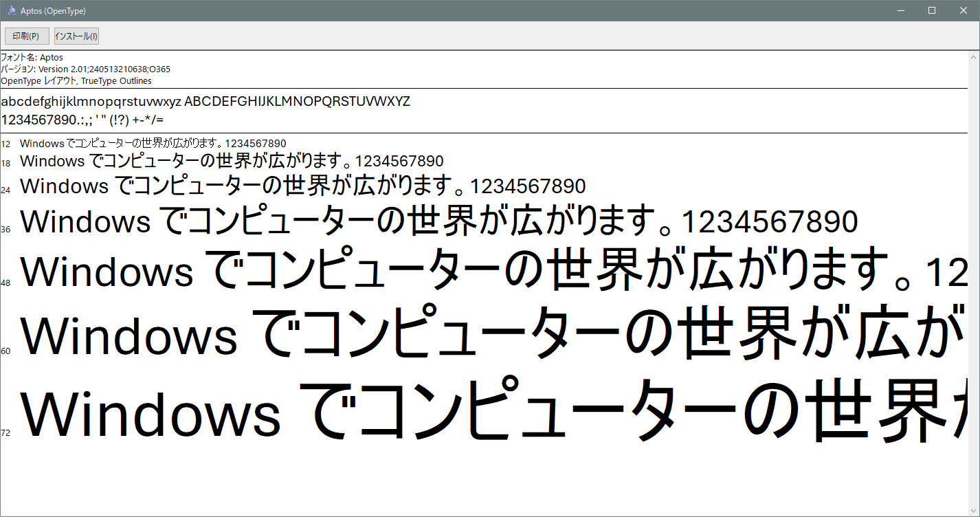
Task: Click the "Aptos (OpenType)" window title text
Action: (x=54, y=11)
